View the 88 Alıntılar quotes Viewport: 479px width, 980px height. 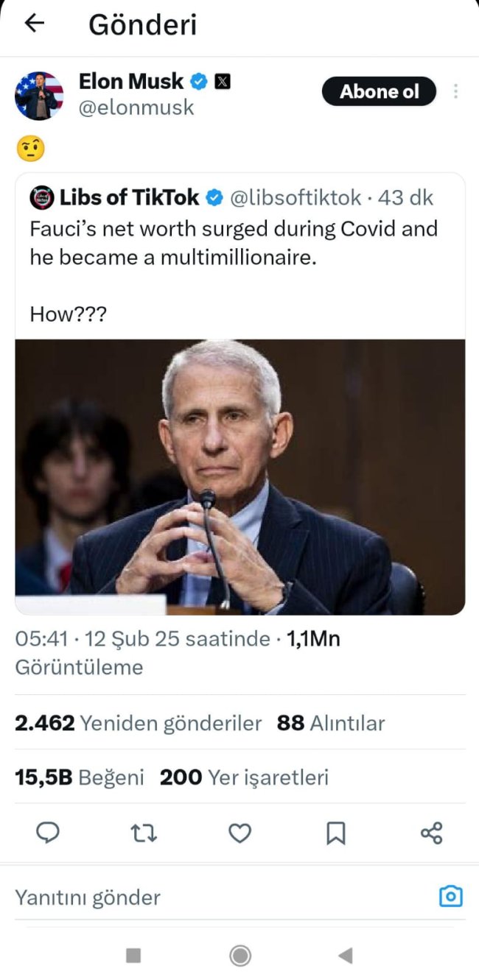pos(331,723)
